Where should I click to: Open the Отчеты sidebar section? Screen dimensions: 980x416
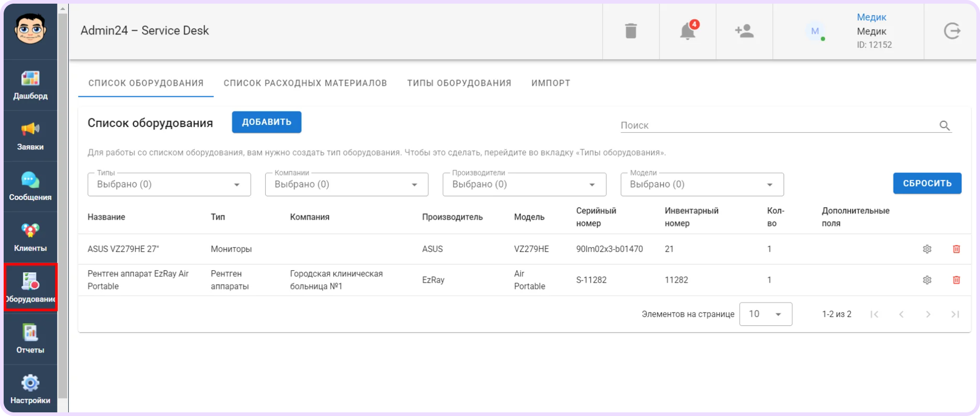(30, 339)
